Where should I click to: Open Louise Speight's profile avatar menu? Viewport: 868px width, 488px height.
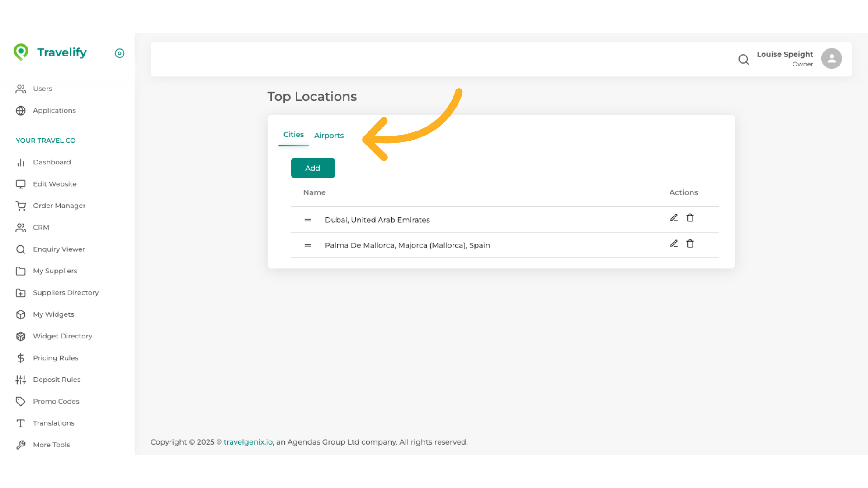(x=832, y=58)
